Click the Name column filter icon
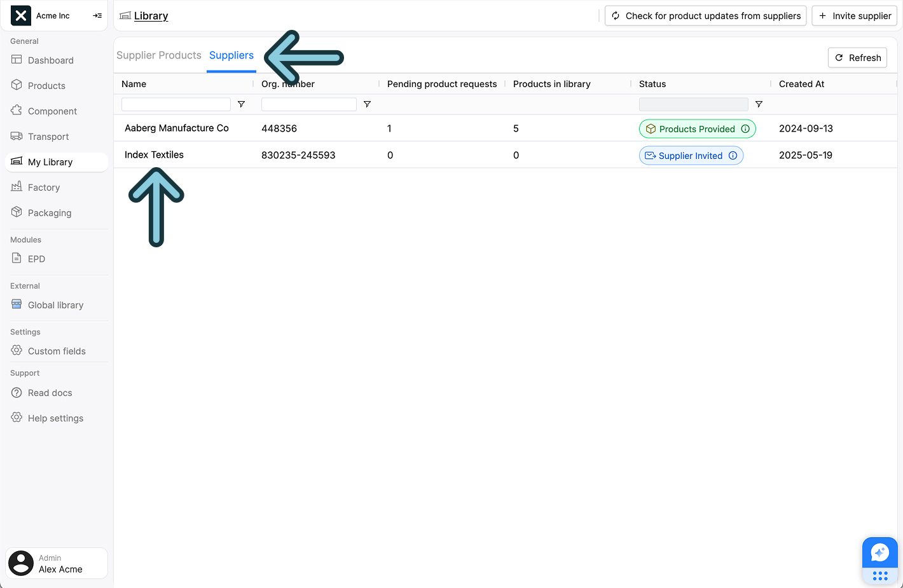 point(241,104)
